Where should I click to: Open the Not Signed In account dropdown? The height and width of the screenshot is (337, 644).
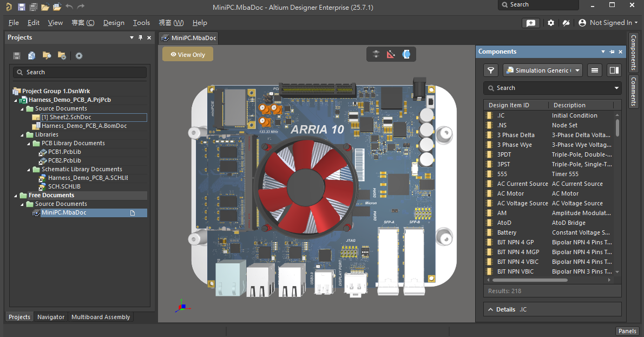[x=608, y=23]
